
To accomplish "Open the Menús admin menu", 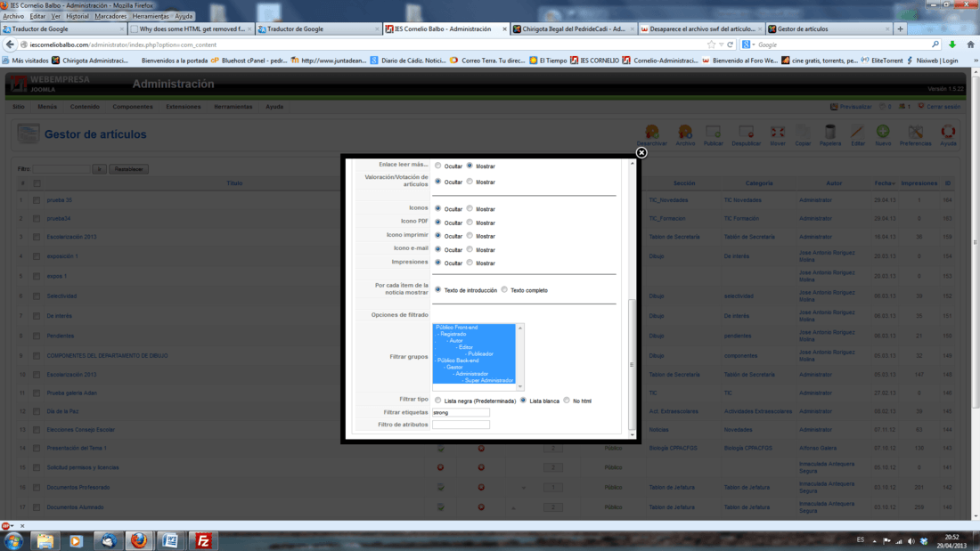I will point(47,107).
